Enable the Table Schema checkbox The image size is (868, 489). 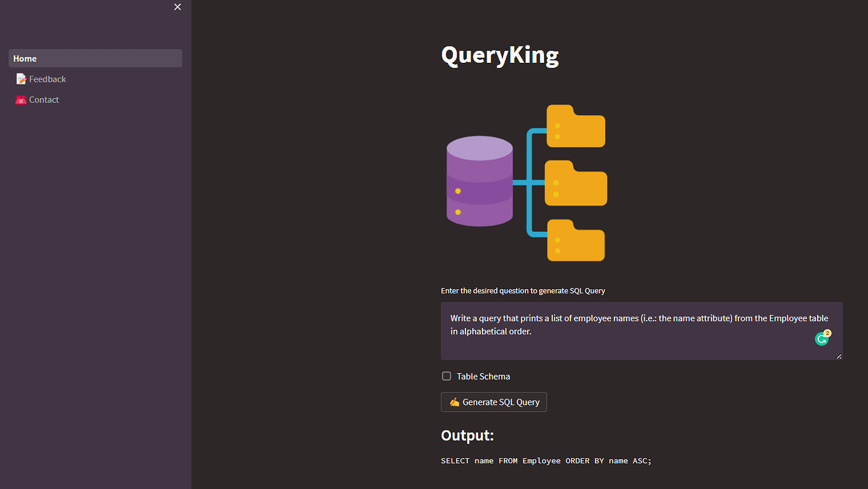tap(447, 376)
